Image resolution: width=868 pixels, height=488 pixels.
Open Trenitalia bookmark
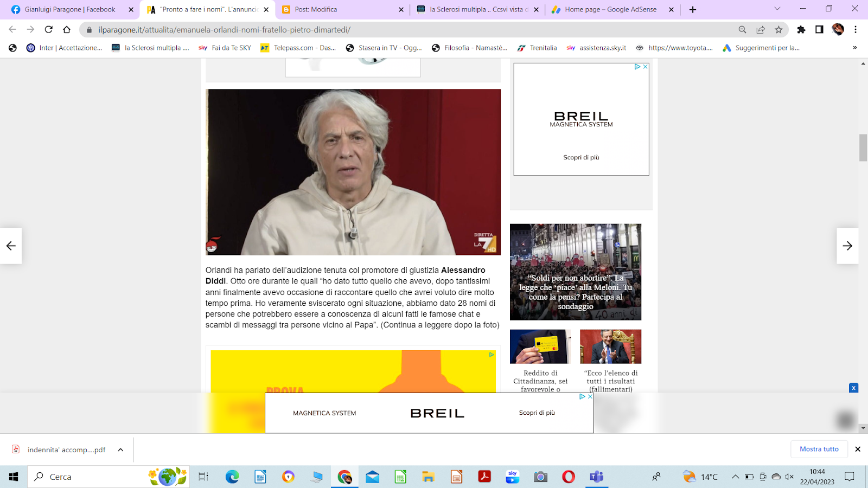pos(537,48)
